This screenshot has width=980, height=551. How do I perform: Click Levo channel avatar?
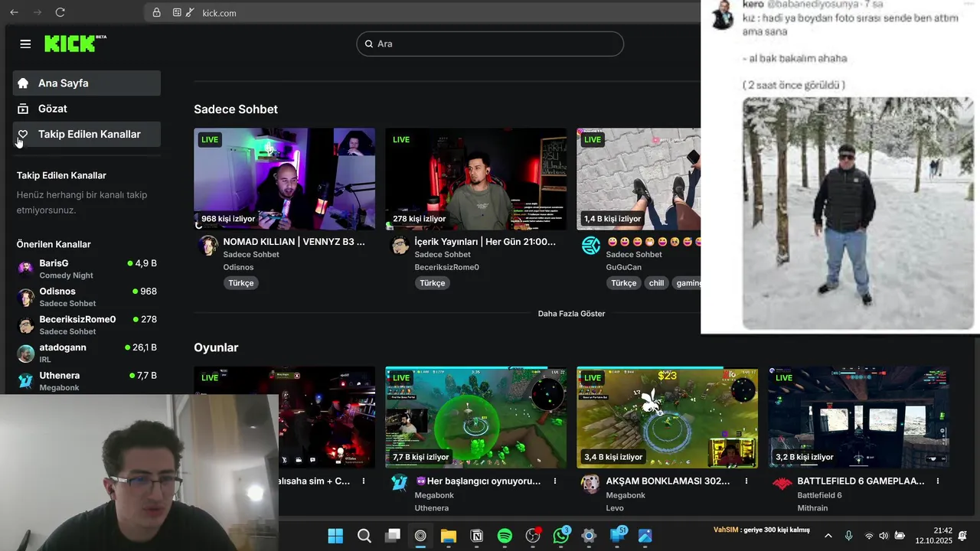(x=590, y=484)
